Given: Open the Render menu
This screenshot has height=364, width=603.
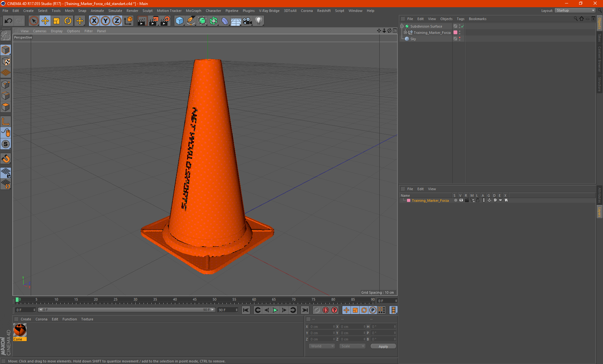Looking at the screenshot, I should point(132,11).
